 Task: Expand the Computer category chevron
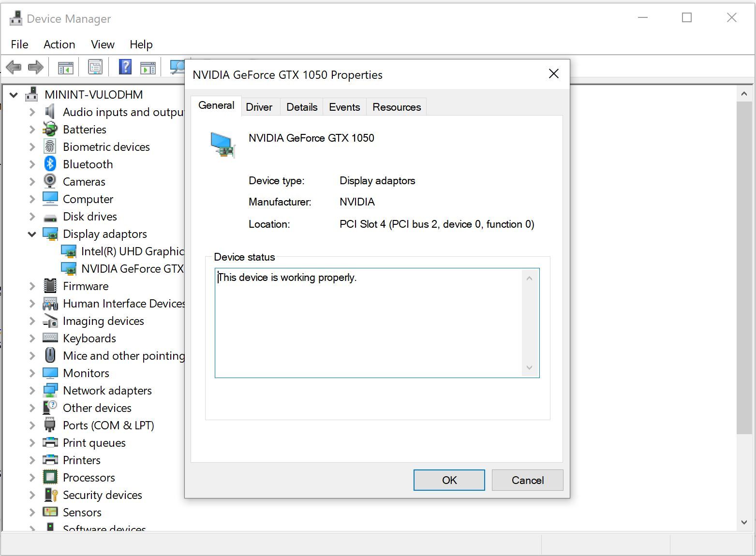tap(32, 199)
